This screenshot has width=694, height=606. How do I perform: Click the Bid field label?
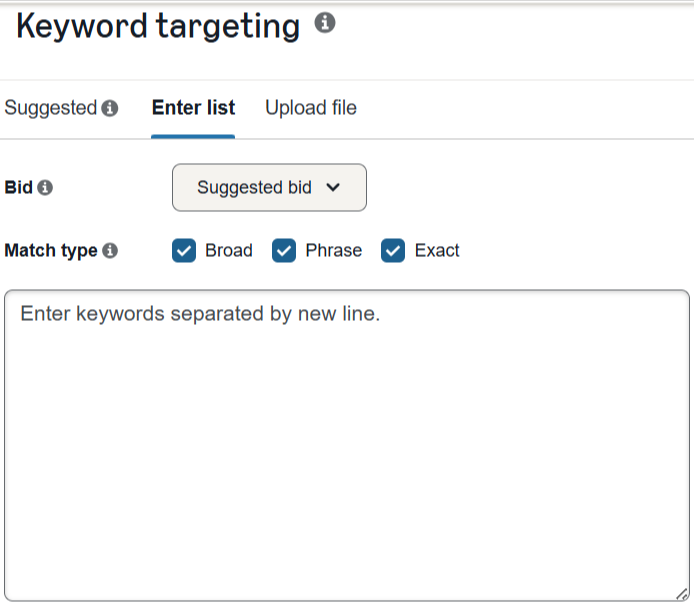pyautogui.click(x=18, y=187)
